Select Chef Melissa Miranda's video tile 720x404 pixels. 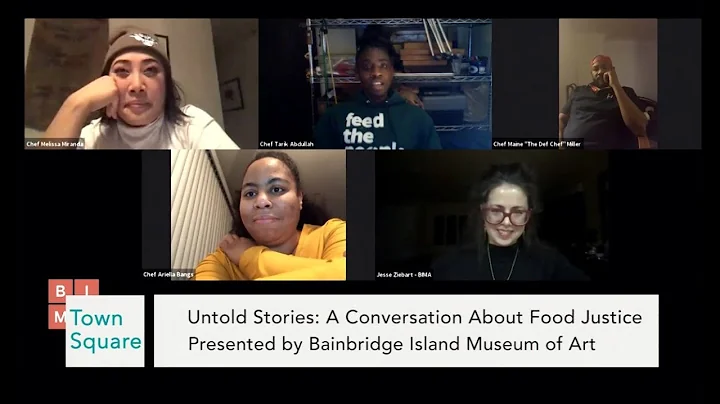click(141, 84)
